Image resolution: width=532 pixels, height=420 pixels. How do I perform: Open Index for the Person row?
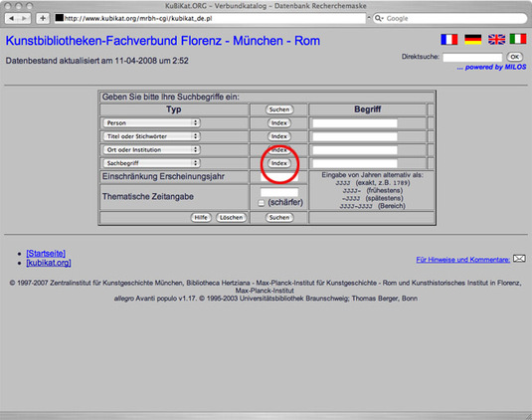(x=279, y=122)
